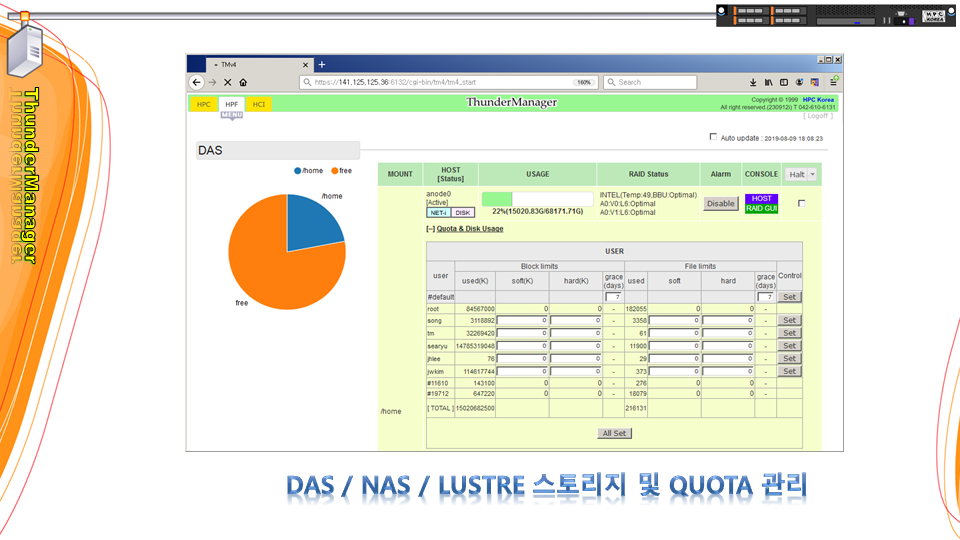Click the #default block grace days field
The height and width of the screenshot is (540, 960).
point(613,297)
